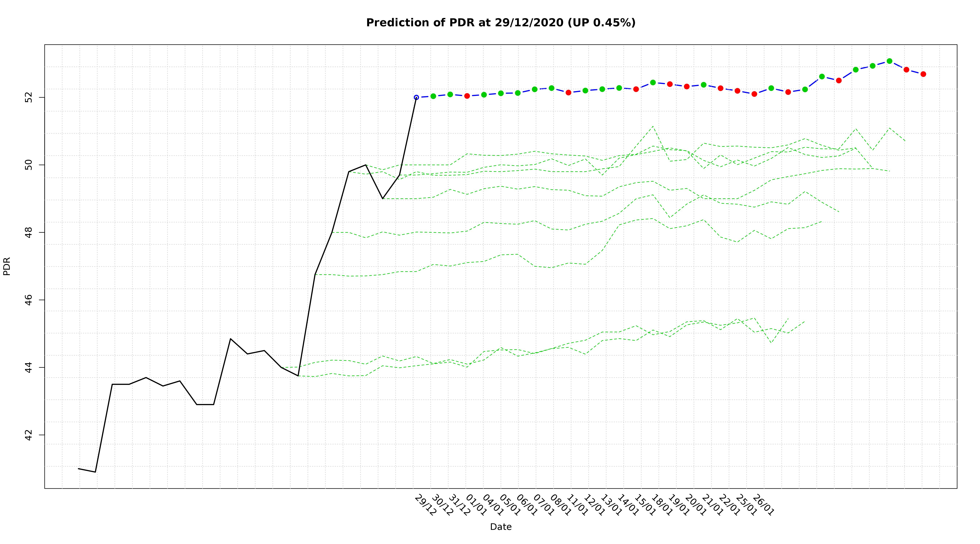Click the '42' y-axis tick label
The image size is (980, 544).
click(28, 435)
